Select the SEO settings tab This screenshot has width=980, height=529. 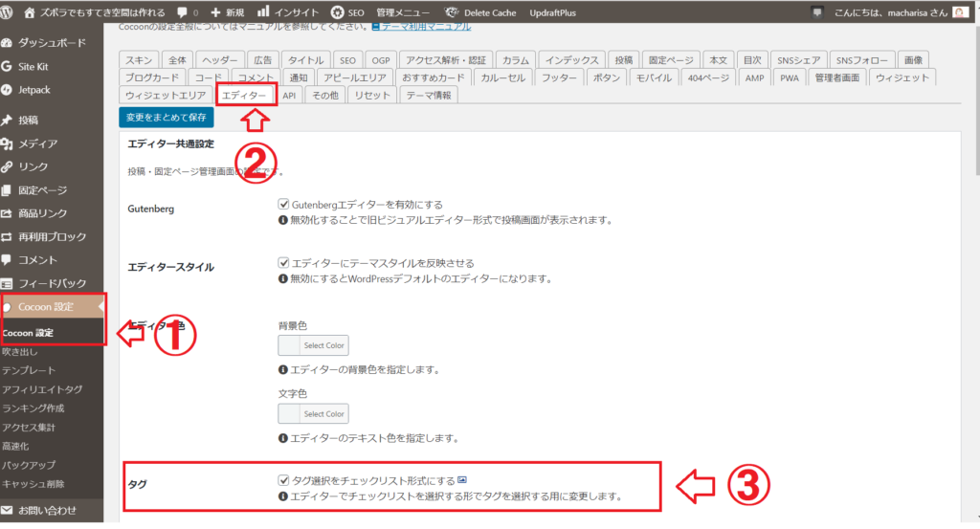(347, 59)
